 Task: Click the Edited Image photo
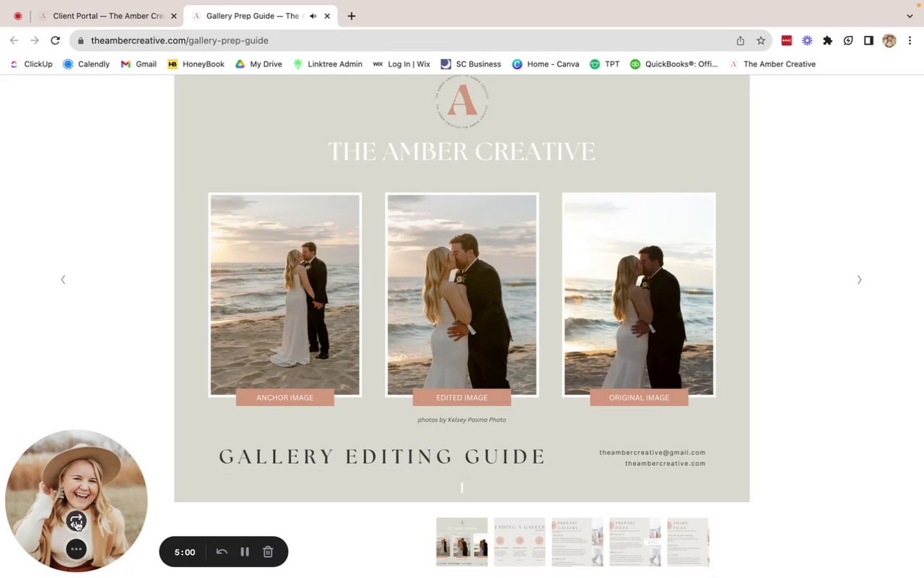(462, 295)
